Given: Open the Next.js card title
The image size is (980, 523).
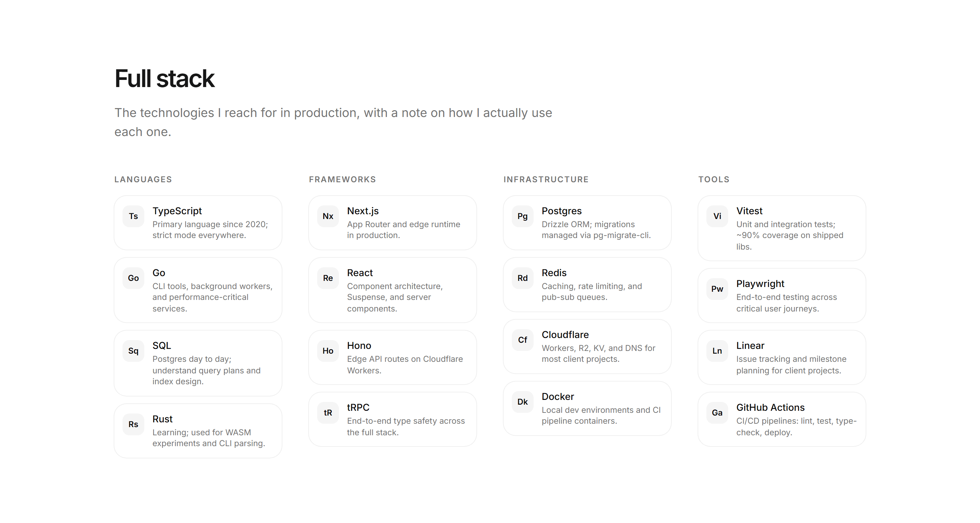Looking at the screenshot, I should pos(363,211).
